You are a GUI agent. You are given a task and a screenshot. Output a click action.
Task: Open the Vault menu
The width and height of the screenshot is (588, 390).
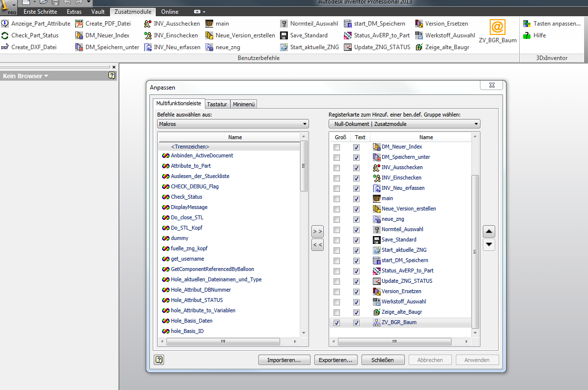pos(98,11)
